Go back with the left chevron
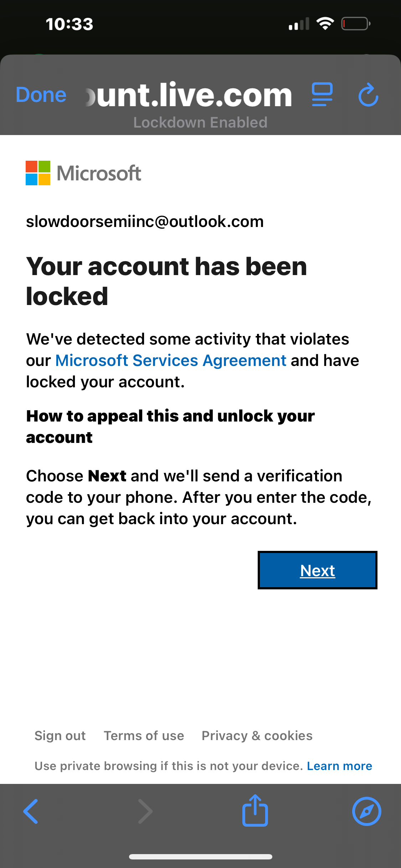Image resolution: width=401 pixels, height=868 pixels. click(31, 811)
